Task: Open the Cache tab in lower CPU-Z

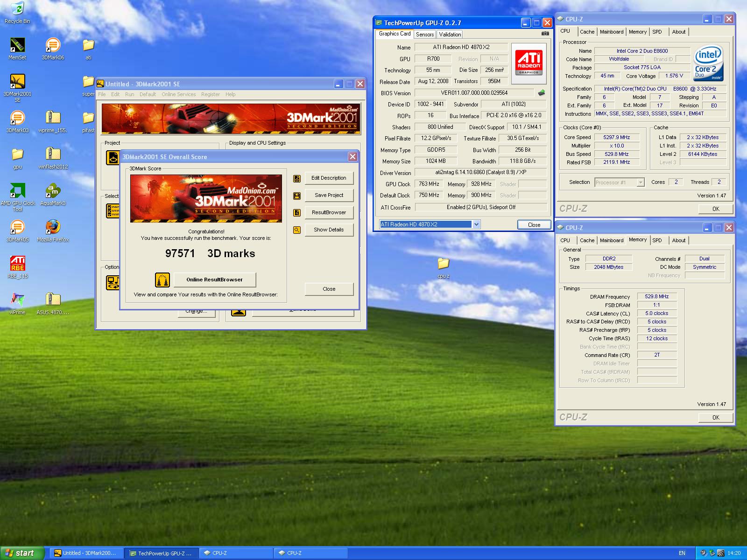Action: click(x=587, y=240)
